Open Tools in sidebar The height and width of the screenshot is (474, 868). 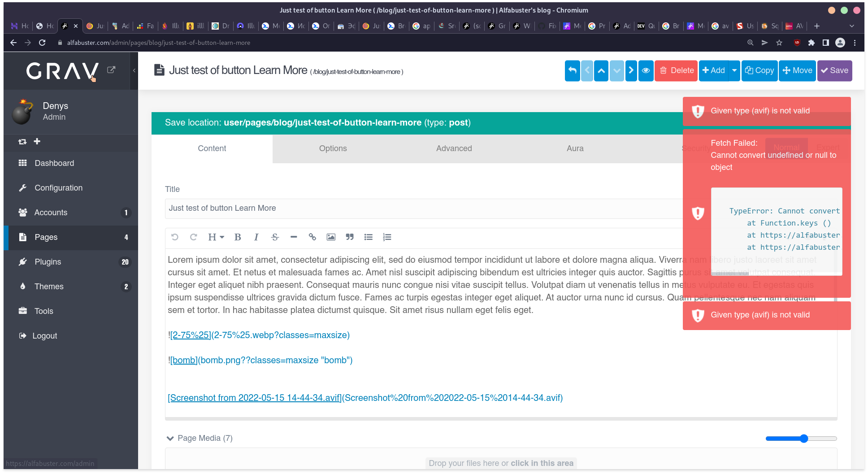coord(71,311)
